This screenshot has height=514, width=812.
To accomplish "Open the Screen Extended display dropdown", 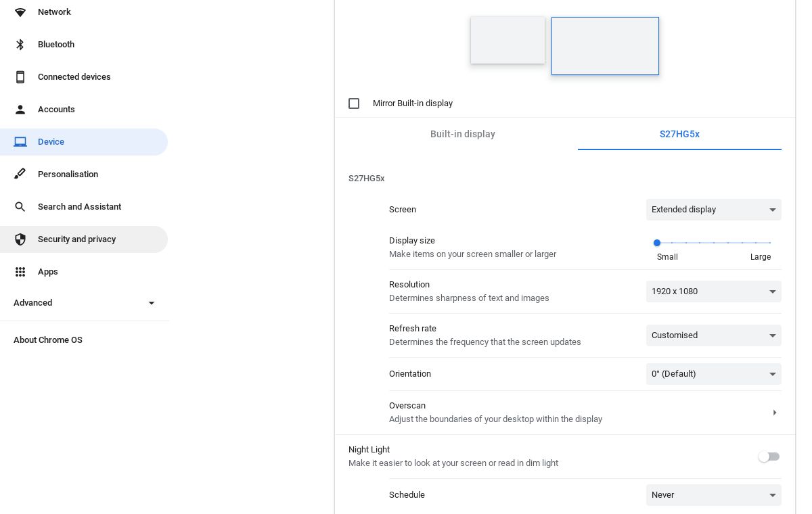I will pyautogui.click(x=713, y=210).
